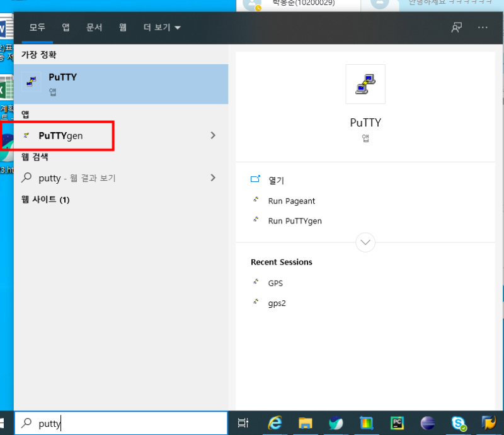Screen dimensions: 504x435
Task: Open Whale browser from the taskbar
Action: pyautogui.click(x=336, y=423)
